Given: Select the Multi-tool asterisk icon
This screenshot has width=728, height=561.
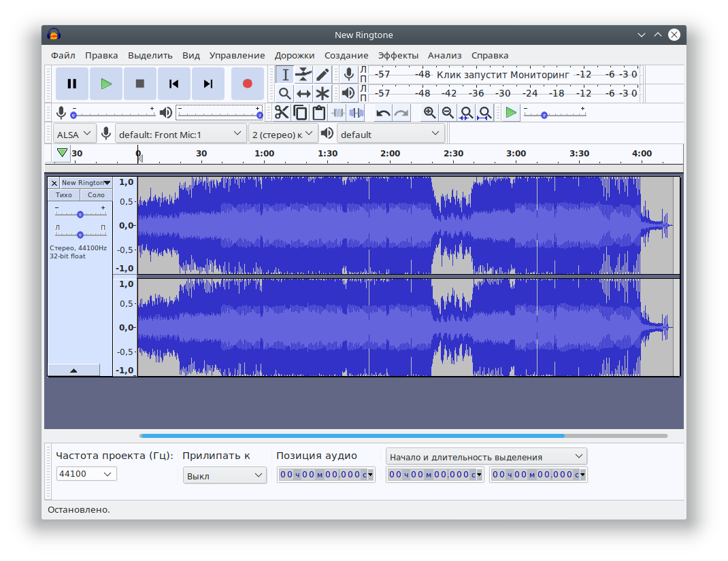Looking at the screenshot, I should pyautogui.click(x=322, y=93).
